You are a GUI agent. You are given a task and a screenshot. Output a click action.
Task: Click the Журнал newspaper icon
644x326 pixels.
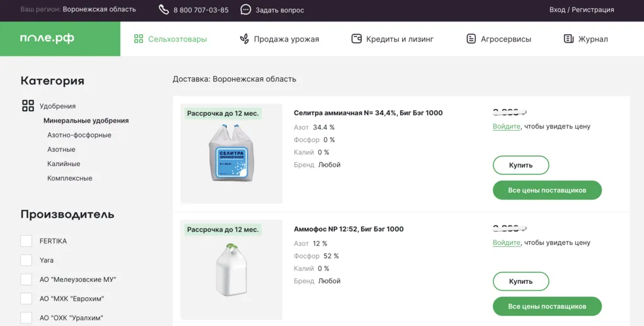(x=568, y=39)
